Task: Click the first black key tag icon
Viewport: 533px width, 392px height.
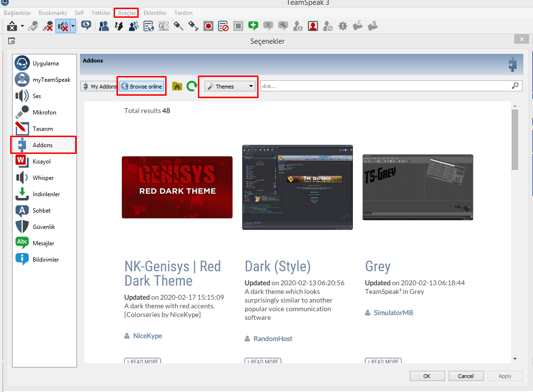Action: 179,26
